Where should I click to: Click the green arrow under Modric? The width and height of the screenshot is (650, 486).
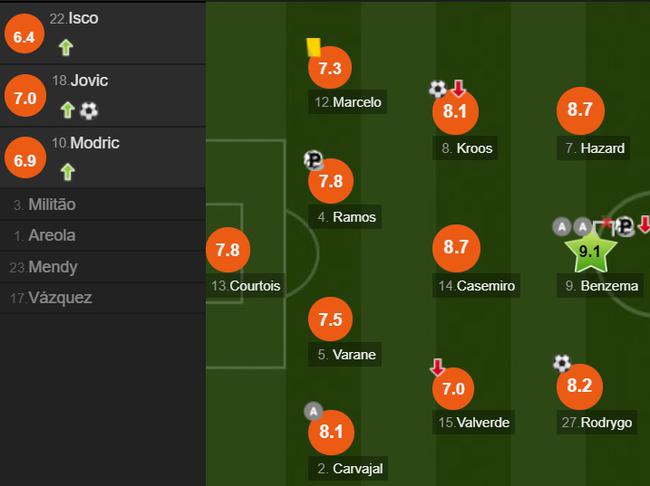pos(68,172)
